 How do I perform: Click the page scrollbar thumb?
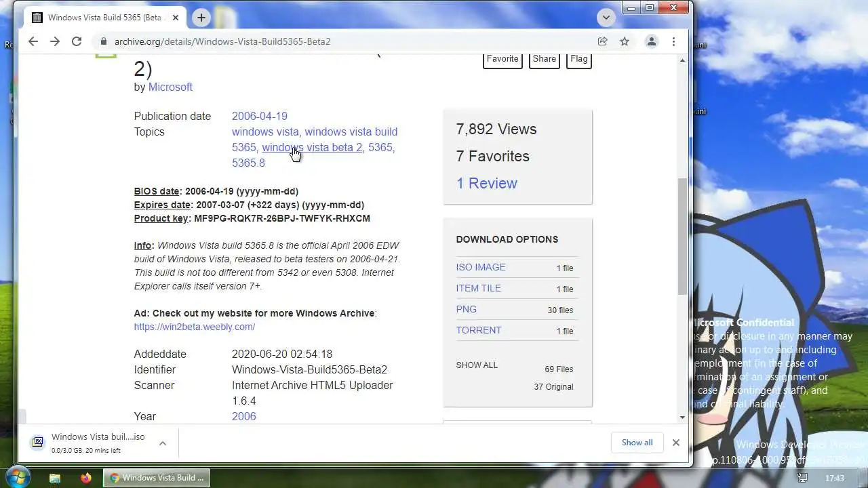pos(682,236)
